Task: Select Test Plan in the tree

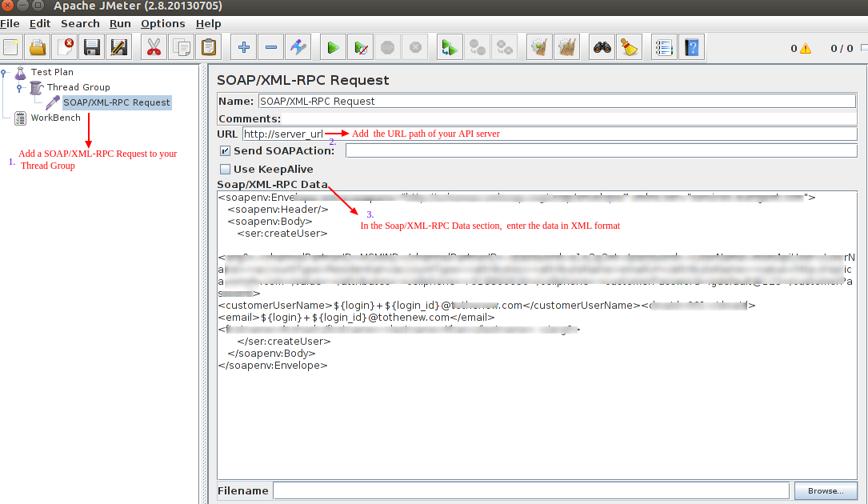Action: [x=52, y=72]
